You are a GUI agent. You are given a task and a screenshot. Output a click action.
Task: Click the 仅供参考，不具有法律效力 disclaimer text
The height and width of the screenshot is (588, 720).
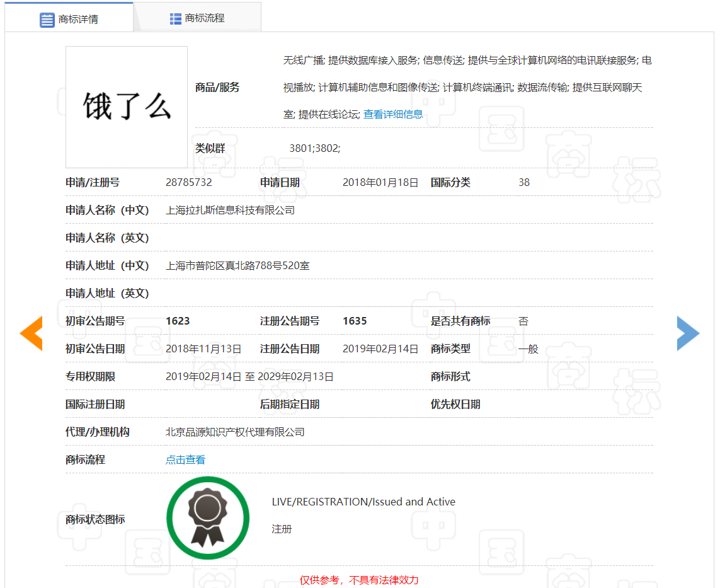pyautogui.click(x=359, y=580)
